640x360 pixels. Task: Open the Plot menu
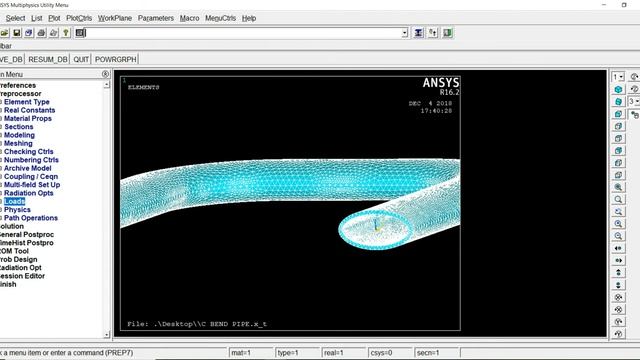point(54,18)
